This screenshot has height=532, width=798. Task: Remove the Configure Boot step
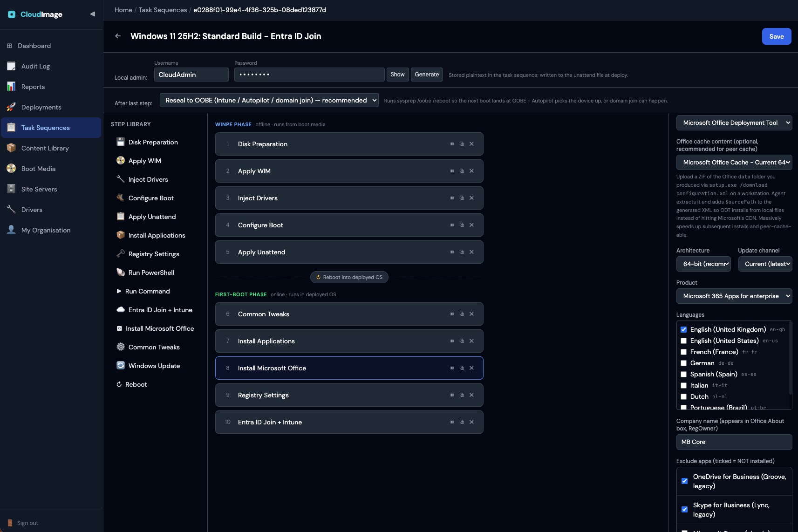471,225
